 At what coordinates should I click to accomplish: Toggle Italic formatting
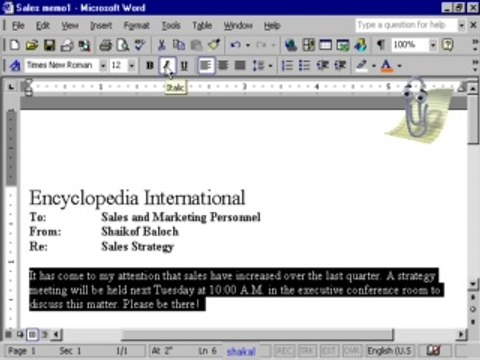[167, 65]
